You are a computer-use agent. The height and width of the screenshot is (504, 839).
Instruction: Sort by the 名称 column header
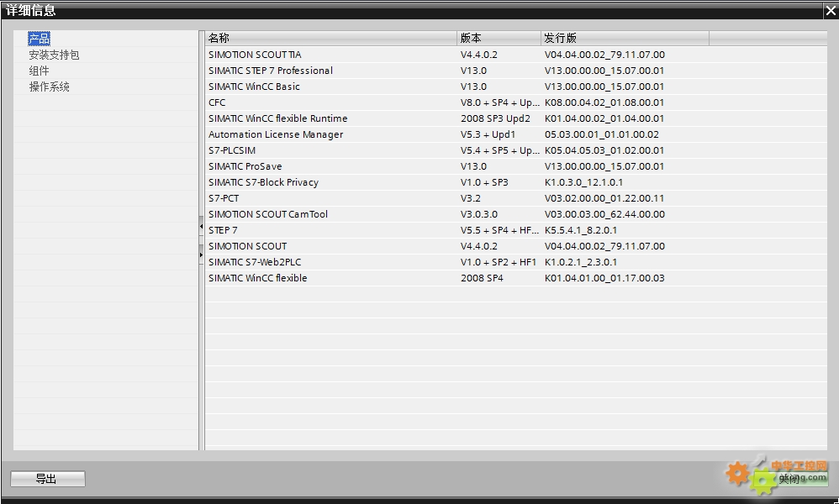331,38
